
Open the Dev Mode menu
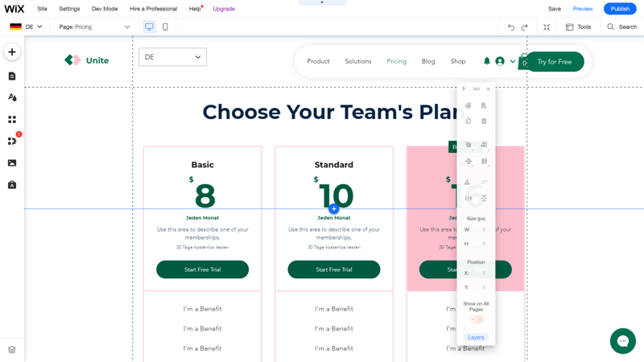(x=105, y=9)
